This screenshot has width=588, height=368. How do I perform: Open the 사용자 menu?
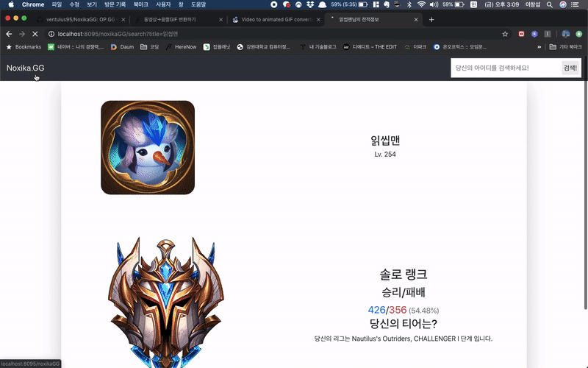pos(163,4)
